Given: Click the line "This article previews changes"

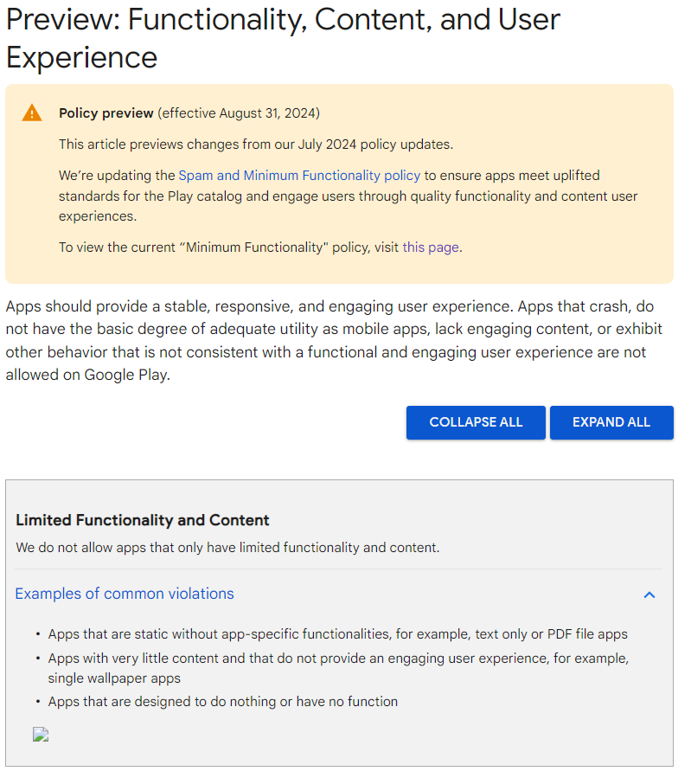Looking at the screenshot, I should tap(255, 145).
